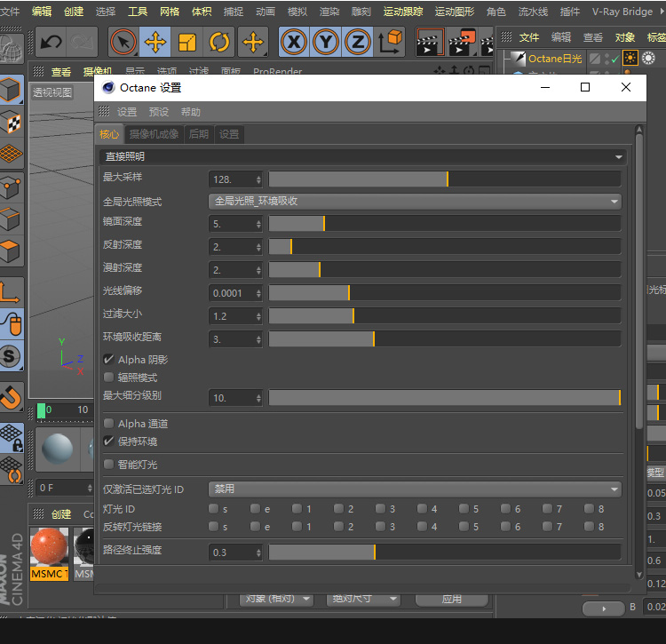The width and height of the screenshot is (666, 644).
Task: Click the 环境吸收距离 slider bar
Action: (445, 339)
